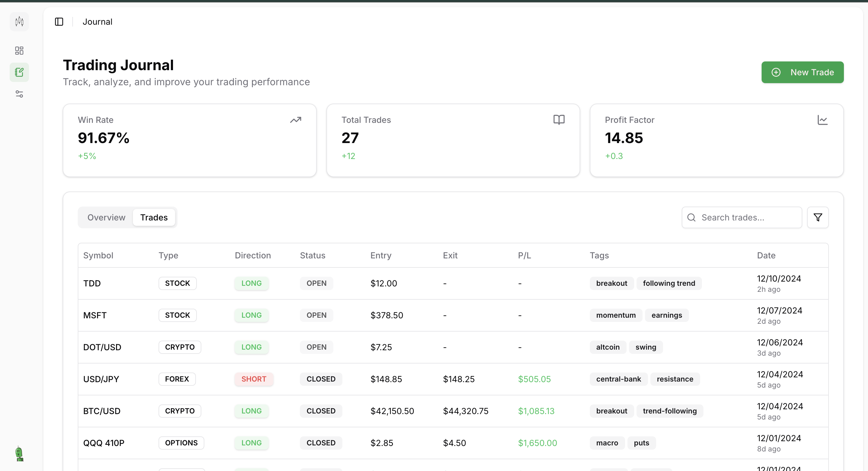868x471 pixels.
Task: Click the 'trend-following' tag
Action: tap(669, 411)
